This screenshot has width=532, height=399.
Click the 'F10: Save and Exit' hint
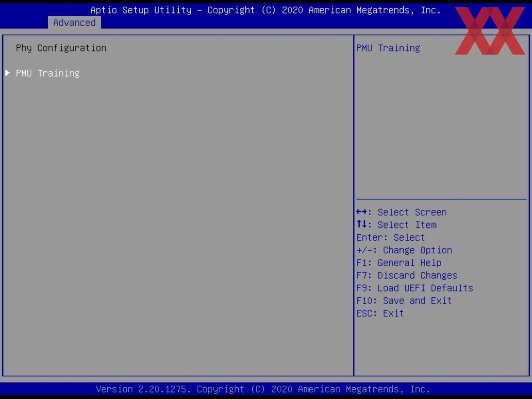pos(404,300)
